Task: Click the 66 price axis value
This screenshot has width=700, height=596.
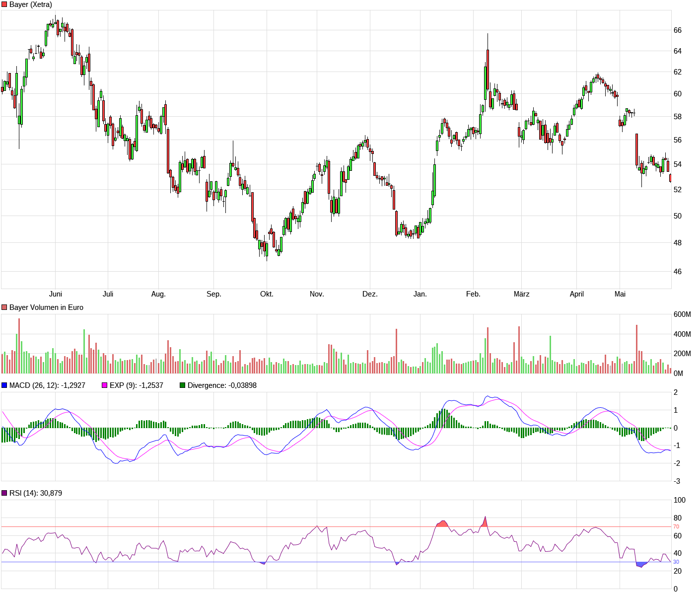Action: pyautogui.click(x=678, y=30)
